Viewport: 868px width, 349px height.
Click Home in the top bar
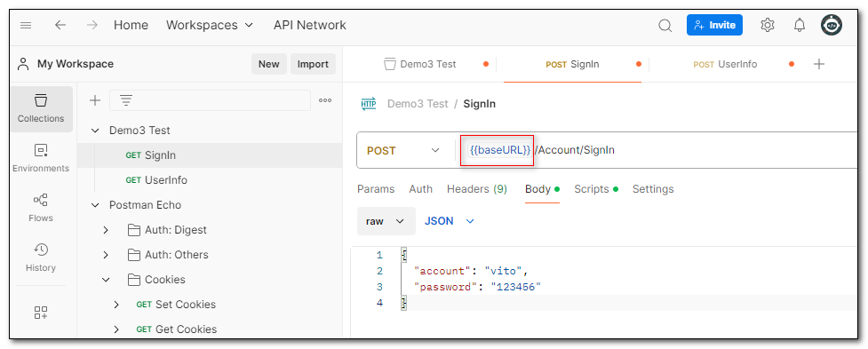pyautogui.click(x=131, y=26)
